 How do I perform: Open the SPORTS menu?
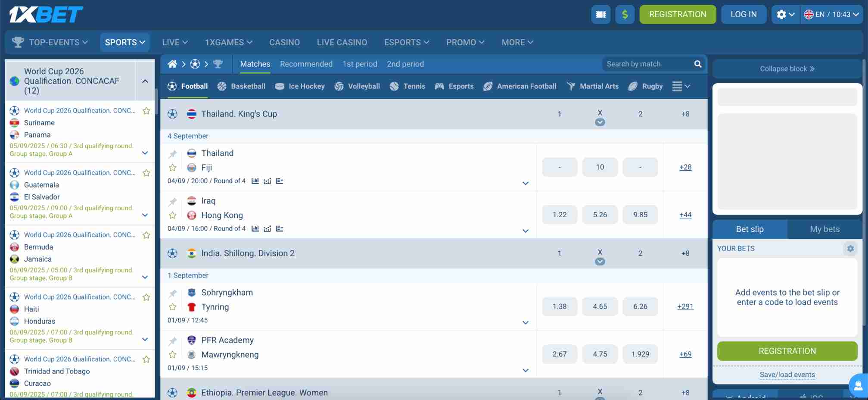(x=125, y=42)
